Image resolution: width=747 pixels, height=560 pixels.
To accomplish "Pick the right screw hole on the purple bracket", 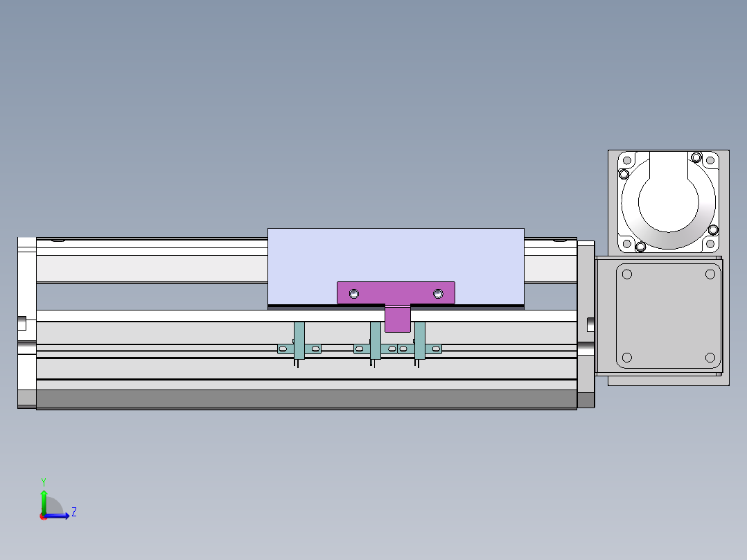I will pyautogui.click(x=438, y=294).
